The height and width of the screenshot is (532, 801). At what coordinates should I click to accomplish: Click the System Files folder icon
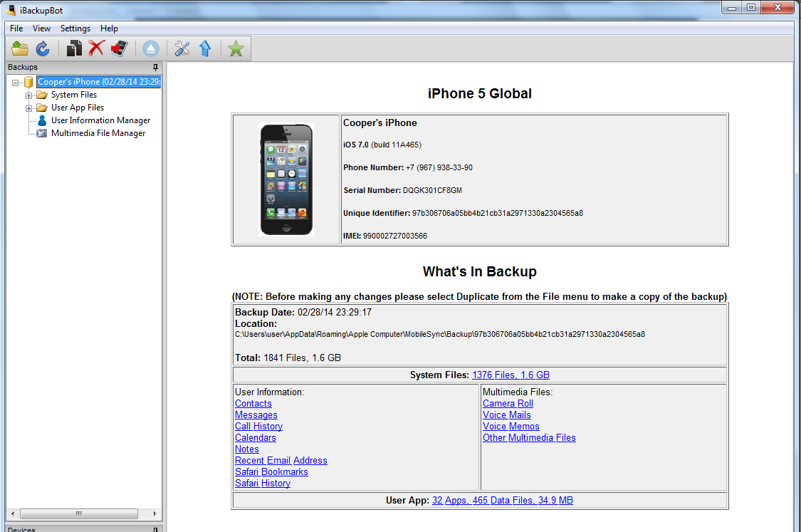tap(42, 95)
